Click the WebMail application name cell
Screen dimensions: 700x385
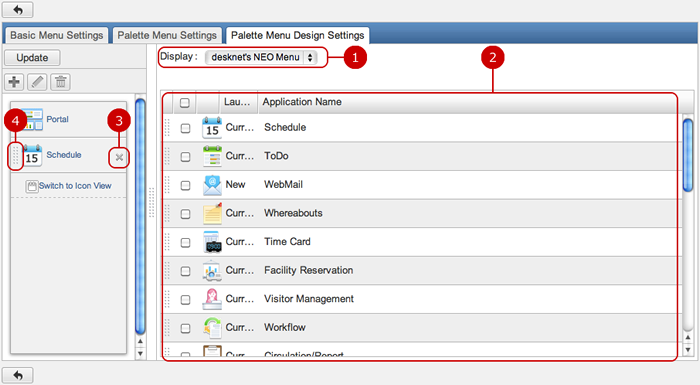[283, 184]
